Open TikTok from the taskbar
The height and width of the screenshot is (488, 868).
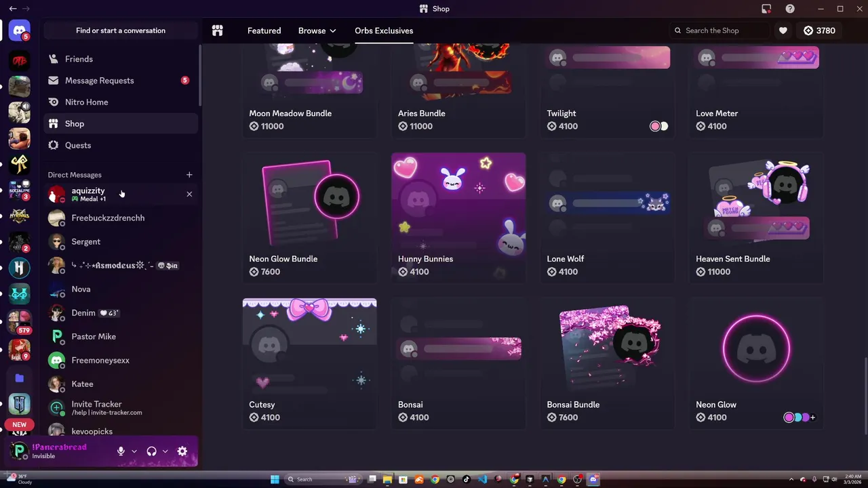tap(467, 479)
